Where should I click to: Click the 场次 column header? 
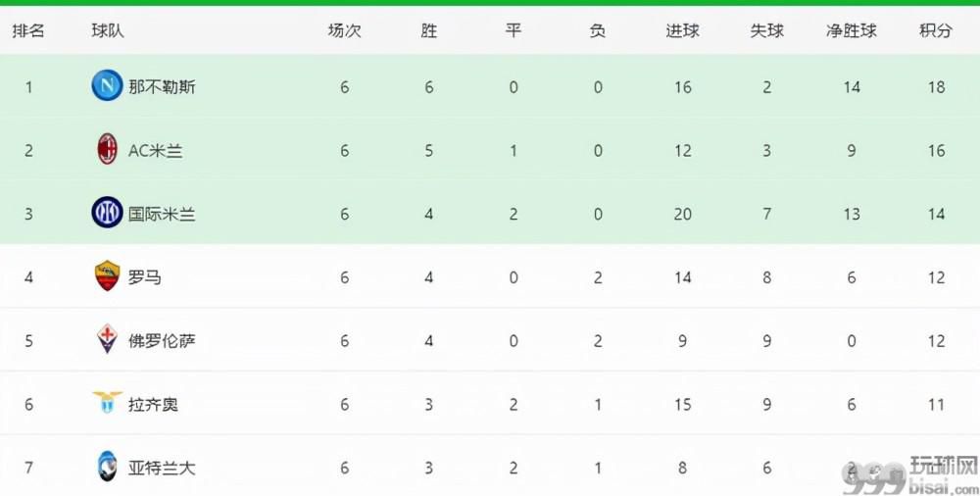click(x=344, y=30)
